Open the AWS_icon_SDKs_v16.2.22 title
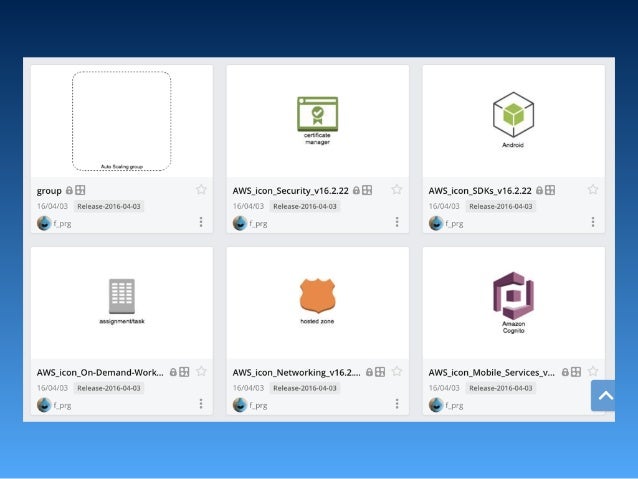 [x=480, y=190]
